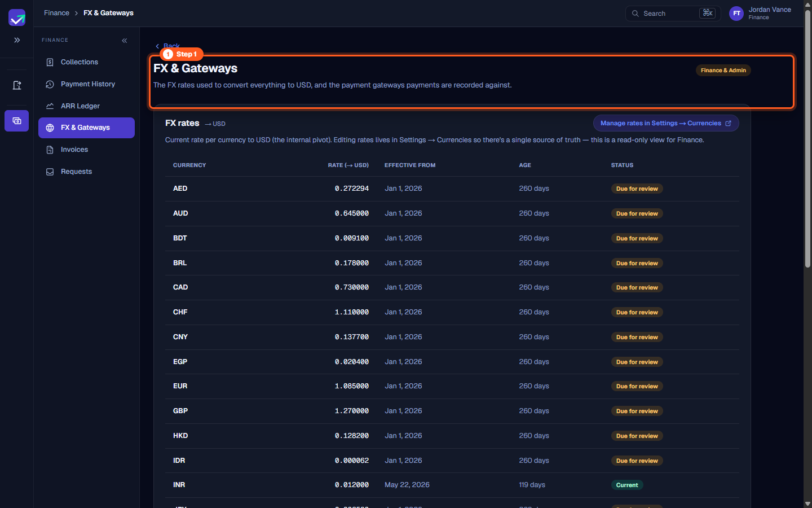The width and height of the screenshot is (812, 508).
Task: Go Back to previous page
Action: pos(167,46)
